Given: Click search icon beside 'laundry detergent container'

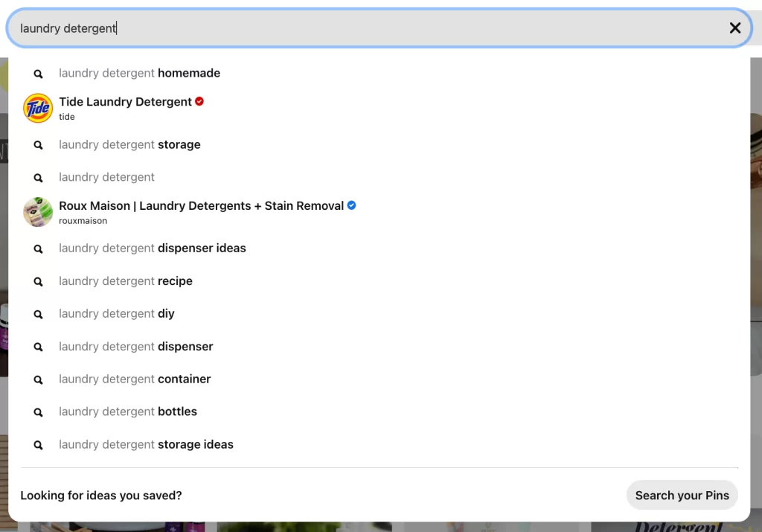Looking at the screenshot, I should (38, 380).
